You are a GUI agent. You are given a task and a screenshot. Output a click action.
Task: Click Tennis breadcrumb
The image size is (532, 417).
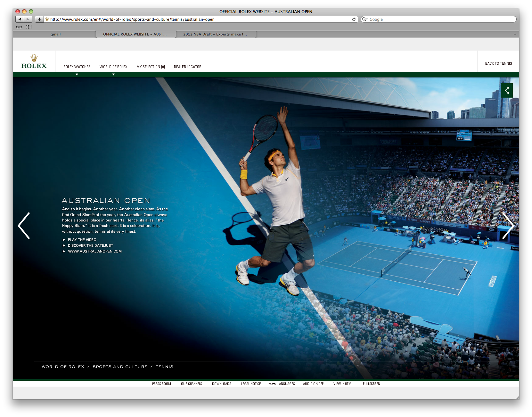[x=165, y=367]
